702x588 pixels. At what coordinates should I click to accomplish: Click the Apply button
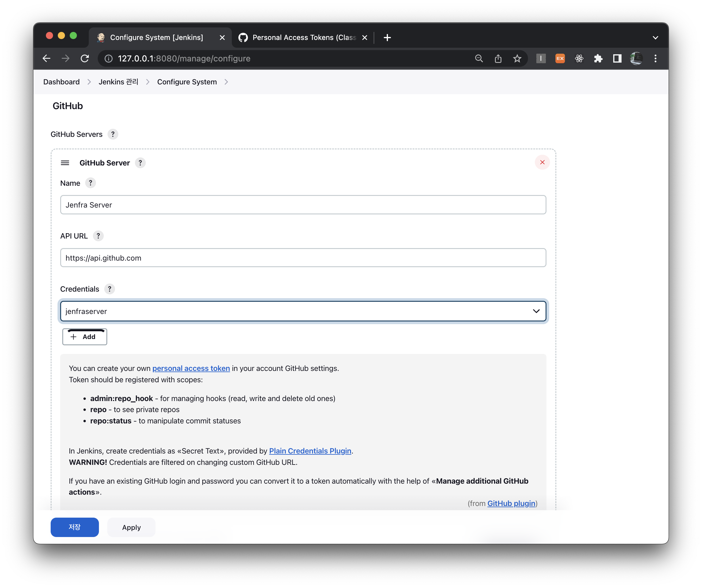tap(131, 527)
